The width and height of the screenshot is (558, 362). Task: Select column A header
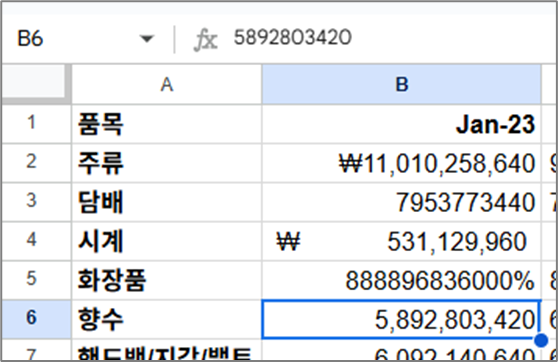click(x=167, y=84)
